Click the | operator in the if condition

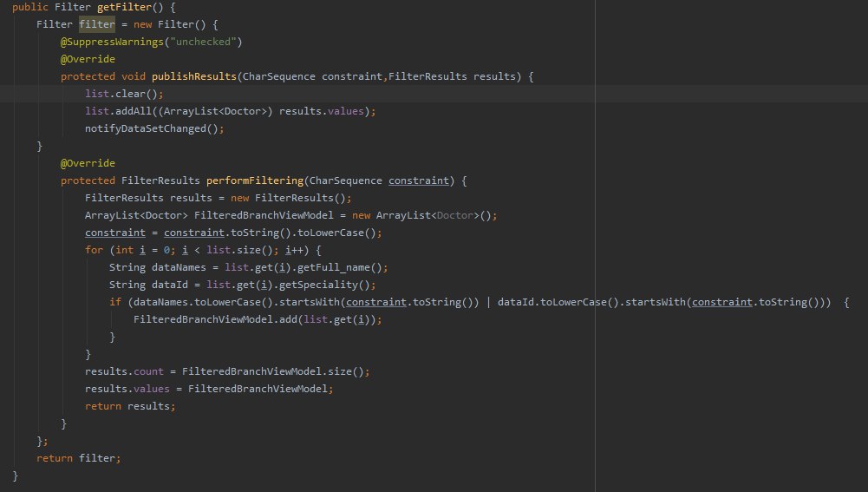click(x=488, y=302)
